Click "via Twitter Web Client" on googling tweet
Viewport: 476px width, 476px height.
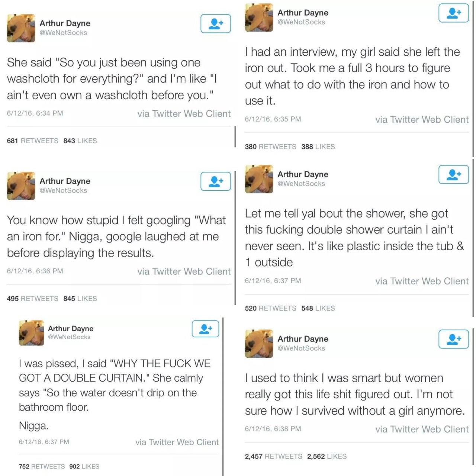[x=184, y=271]
